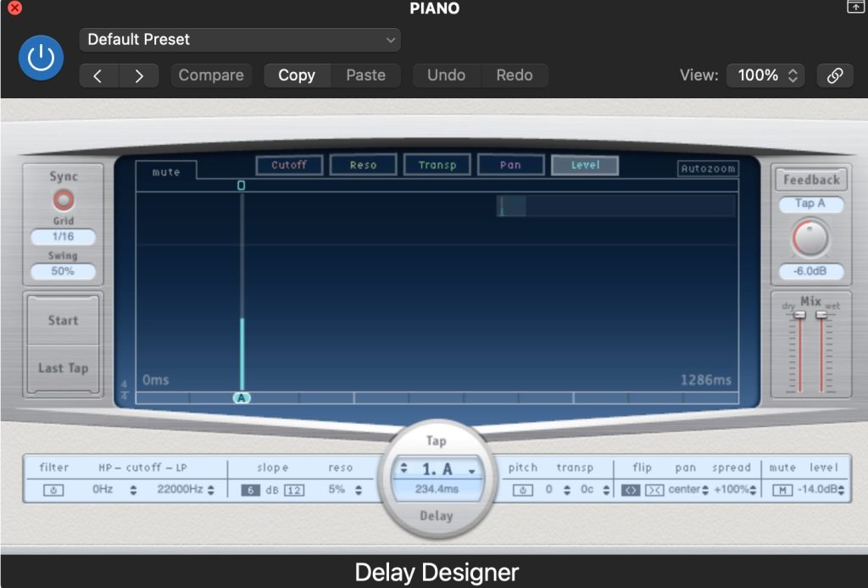Click the link chain icon
Viewport: 868px width, 588px height.
tap(835, 75)
